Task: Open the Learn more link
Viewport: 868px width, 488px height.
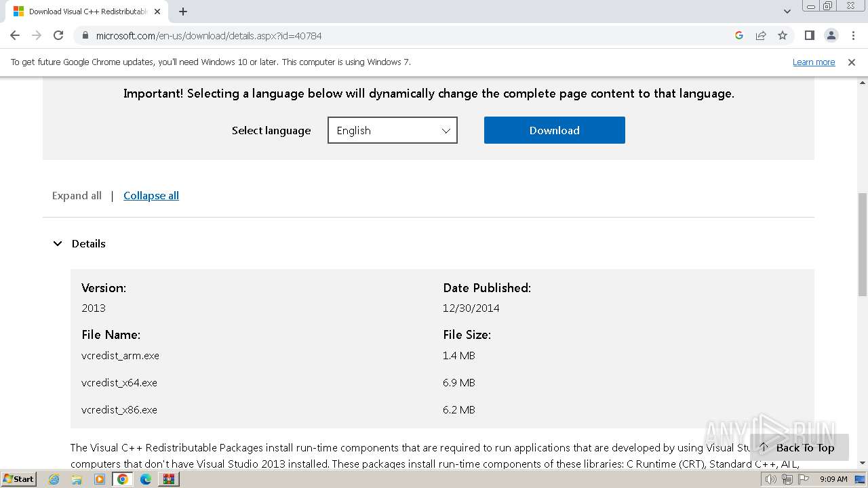Action: (x=814, y=62)
